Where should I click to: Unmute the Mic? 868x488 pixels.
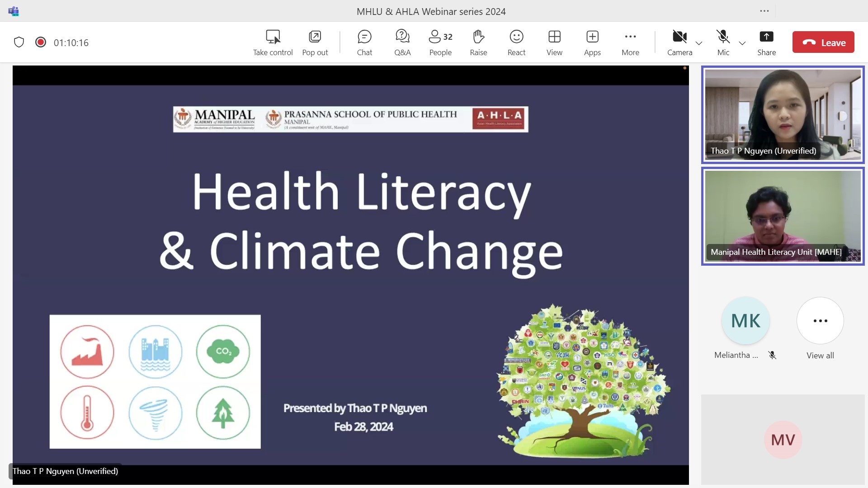(x=723, y=42)
